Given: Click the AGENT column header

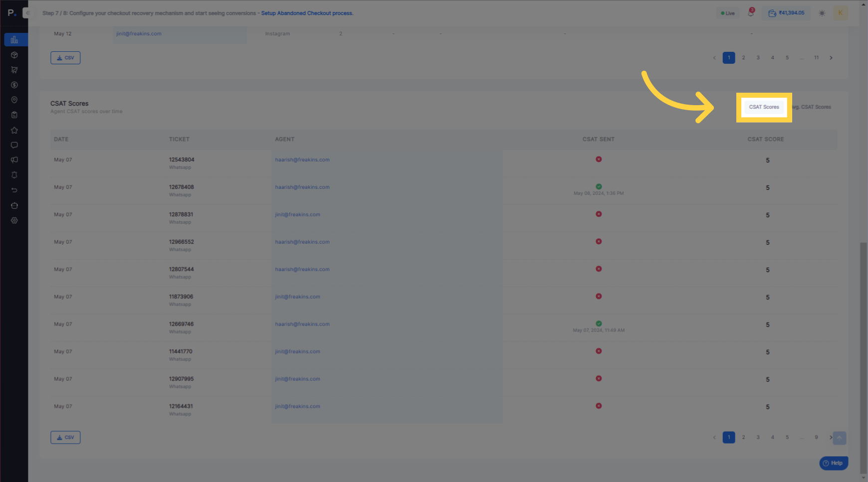Looking at the screenshot, I should point(285,140).
